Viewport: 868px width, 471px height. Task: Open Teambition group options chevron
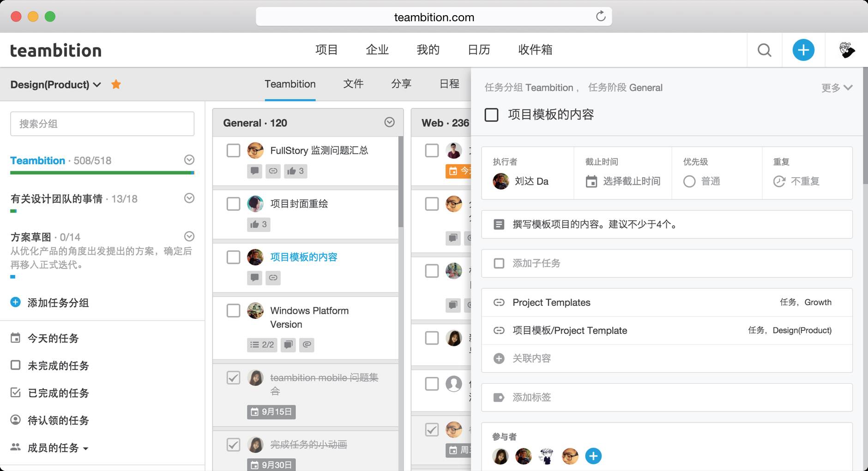[x=189, y=160]
